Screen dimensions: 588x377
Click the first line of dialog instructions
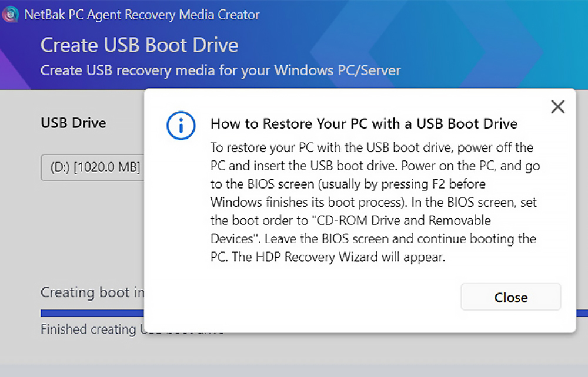[x=372, y=147]
